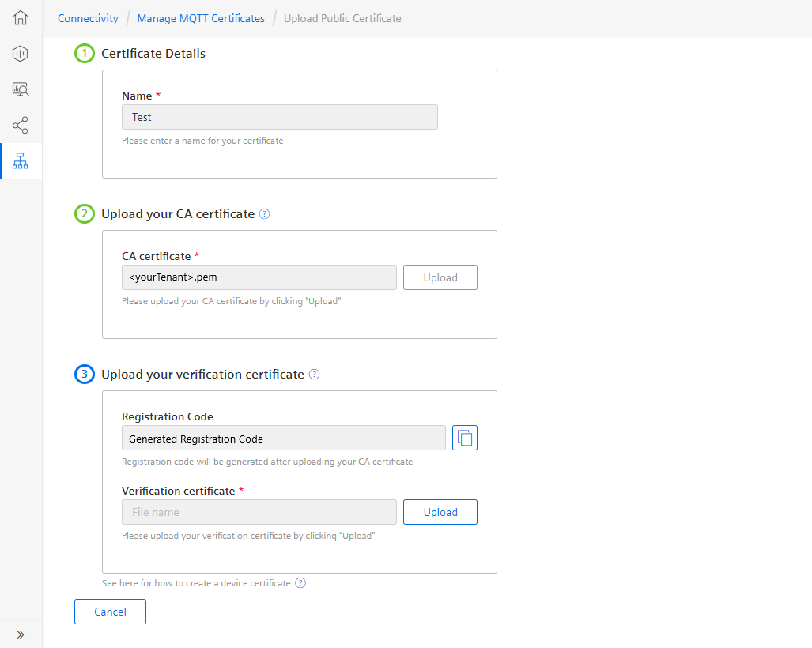Click "See here for how to create a device certificate"
Image resolution: width=812 pixels, height=648 pixels.
(196, 583)
